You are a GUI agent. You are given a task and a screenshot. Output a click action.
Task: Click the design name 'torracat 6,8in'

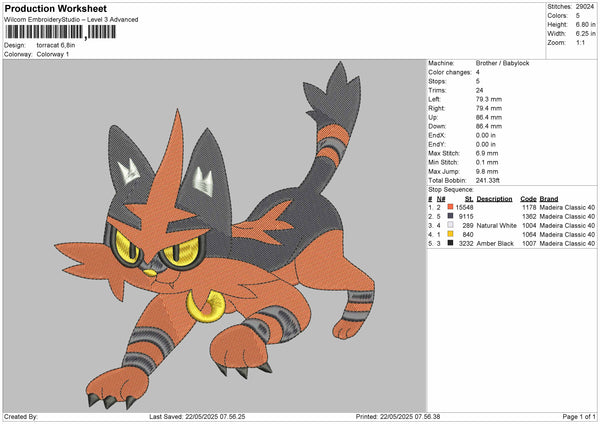click(56, 45)
